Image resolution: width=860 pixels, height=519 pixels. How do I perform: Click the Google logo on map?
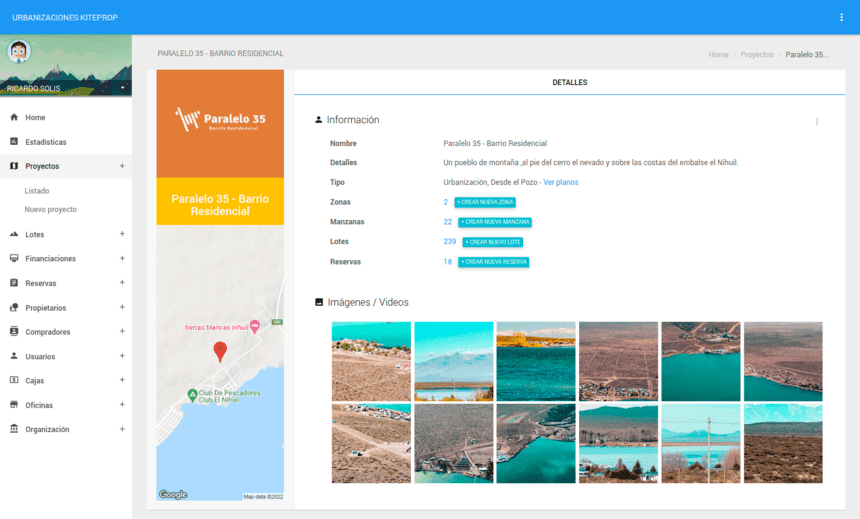[x=173, y=494]
